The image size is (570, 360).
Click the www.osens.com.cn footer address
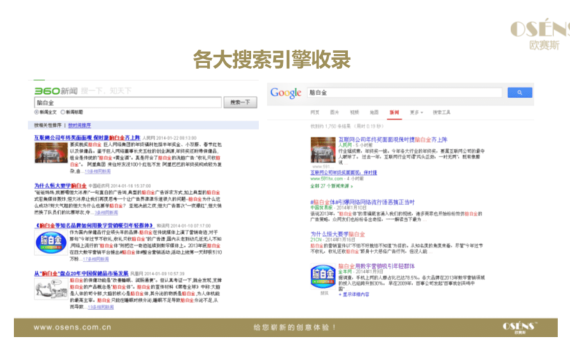[x=72, y=327]
